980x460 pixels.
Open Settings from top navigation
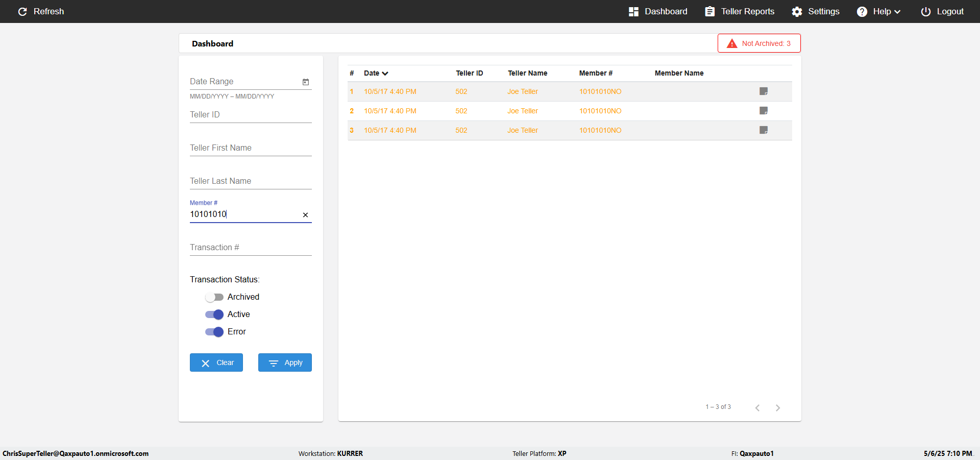pos(816,11)
